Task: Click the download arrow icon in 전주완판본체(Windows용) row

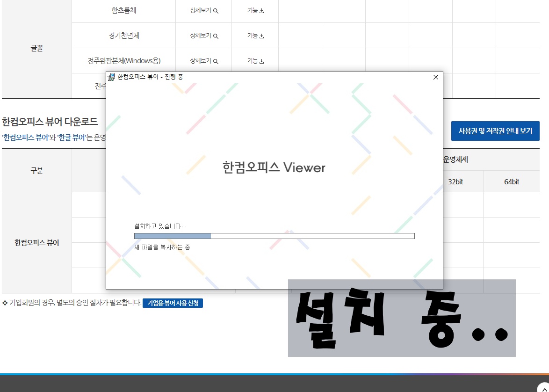Action: (261, 61)
